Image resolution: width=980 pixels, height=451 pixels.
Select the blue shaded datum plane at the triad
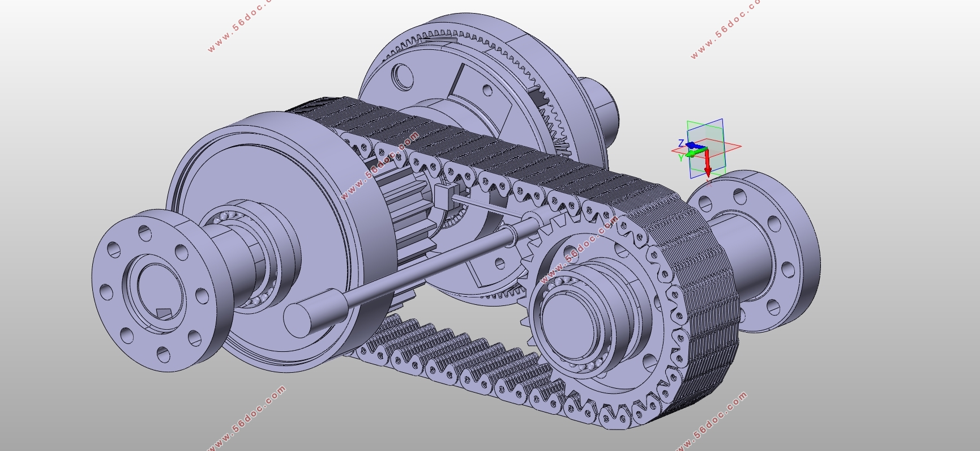[706, 148]
